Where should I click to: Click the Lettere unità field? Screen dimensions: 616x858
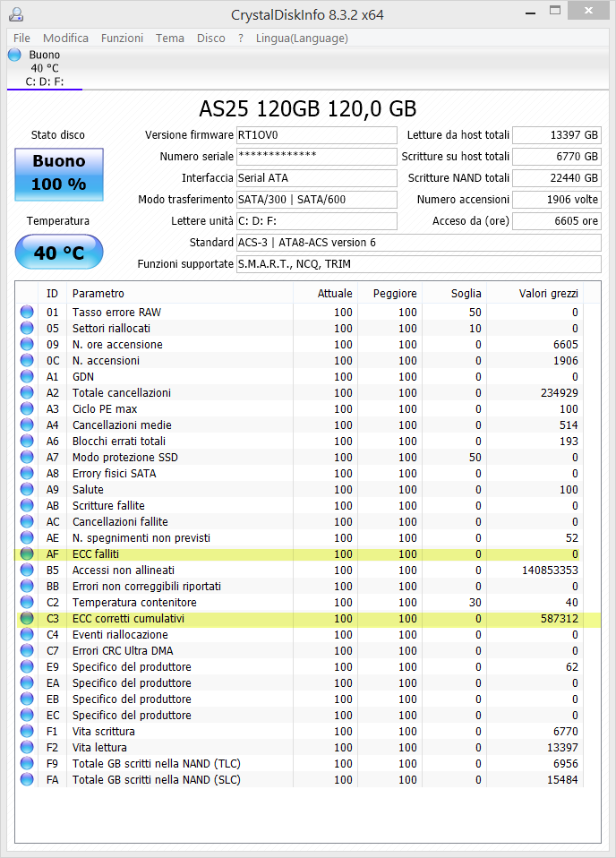pyautogui.click(x=317, y=221)
